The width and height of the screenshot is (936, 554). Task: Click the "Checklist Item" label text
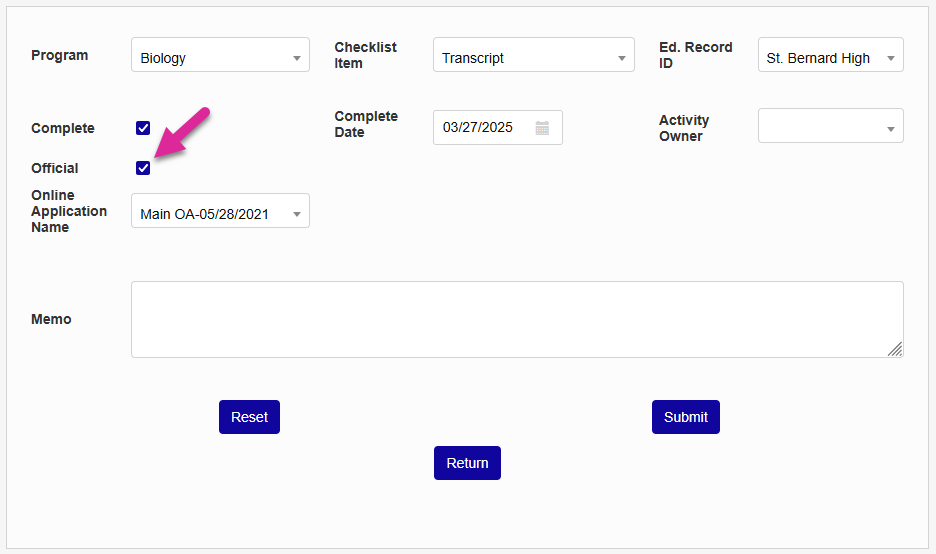(366, 56)
